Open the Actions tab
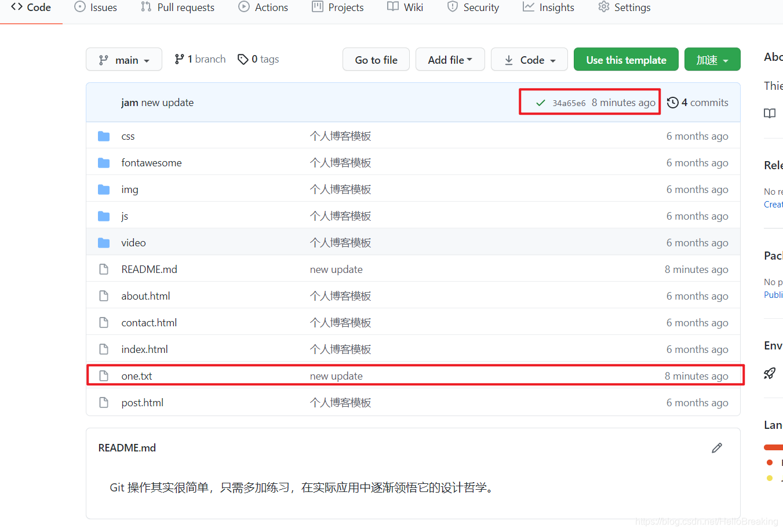The height and width of the screenshot is (532, 783). (263, 8)
